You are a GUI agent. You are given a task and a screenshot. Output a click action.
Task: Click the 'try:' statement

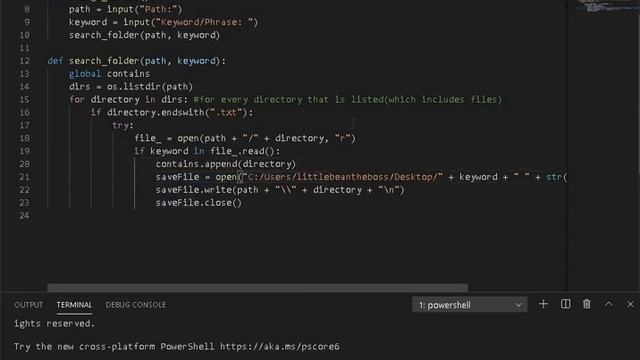pos(123,125)
